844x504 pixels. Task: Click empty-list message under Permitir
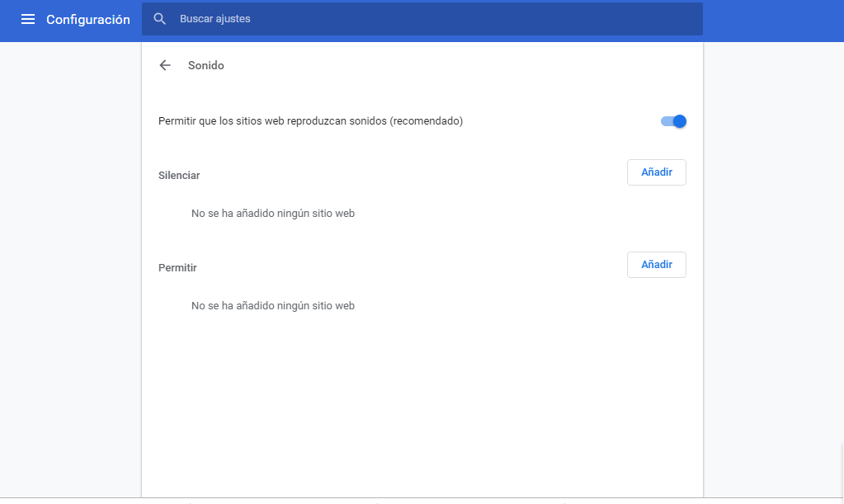click(273, 306)
